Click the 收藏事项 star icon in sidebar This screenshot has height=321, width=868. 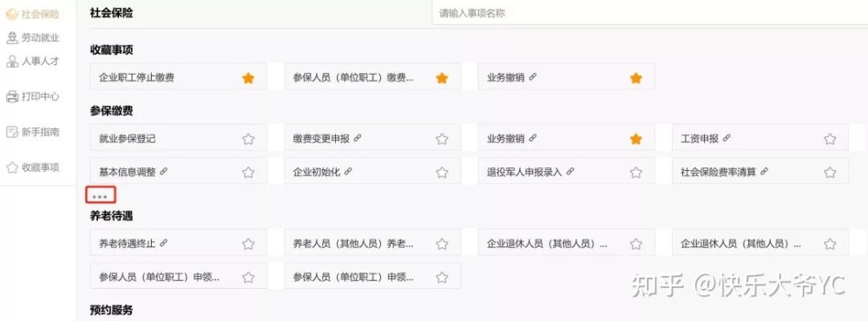coord(12,167)
